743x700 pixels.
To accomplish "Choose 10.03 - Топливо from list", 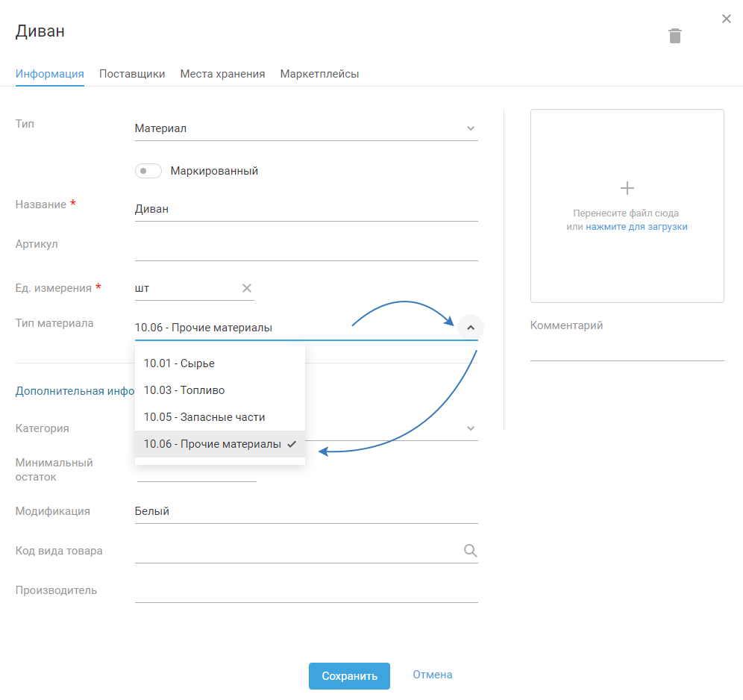I will coord(184,390).
